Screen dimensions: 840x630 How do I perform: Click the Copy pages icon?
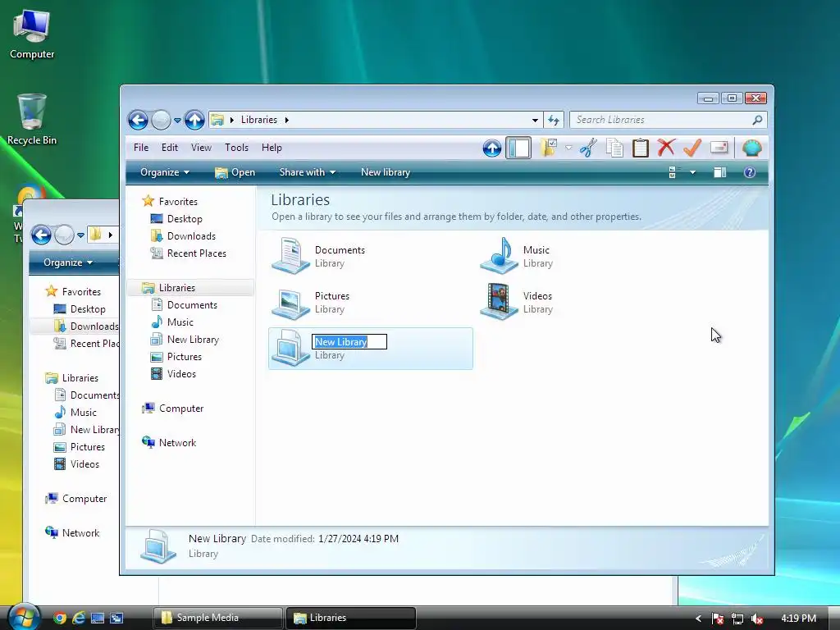coord(614,148)
